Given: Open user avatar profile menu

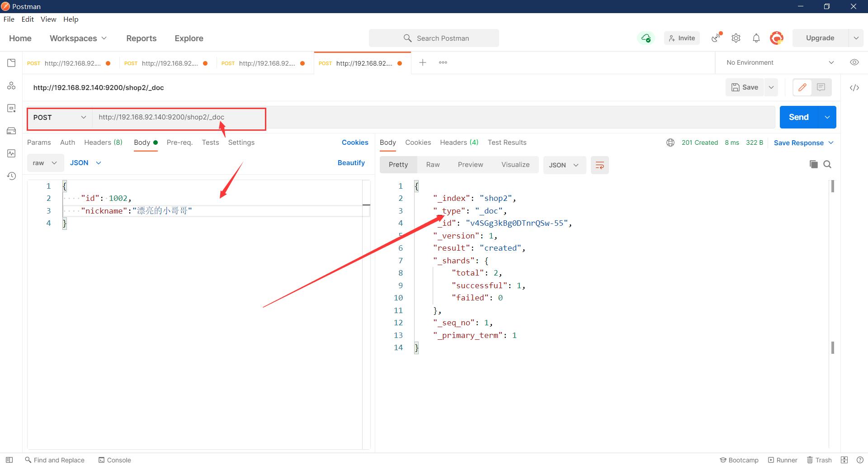Looking at the screenshot, I should (777, 38).
